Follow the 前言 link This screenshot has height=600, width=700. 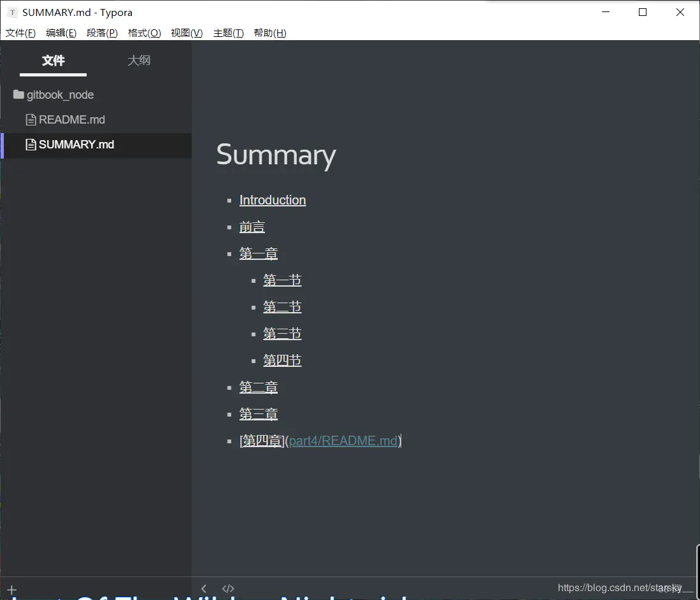(x=252, y=227)
